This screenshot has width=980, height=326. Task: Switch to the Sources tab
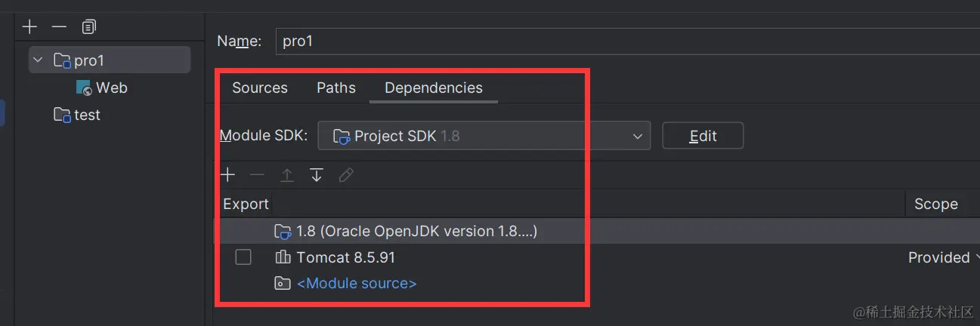coord(260,88)
